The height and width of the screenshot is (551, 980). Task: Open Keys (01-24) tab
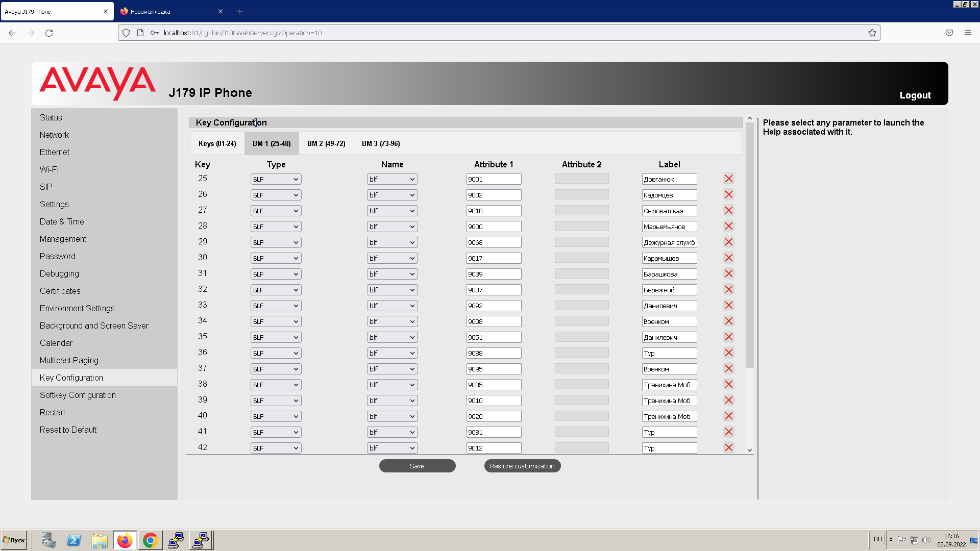point(217,144)
